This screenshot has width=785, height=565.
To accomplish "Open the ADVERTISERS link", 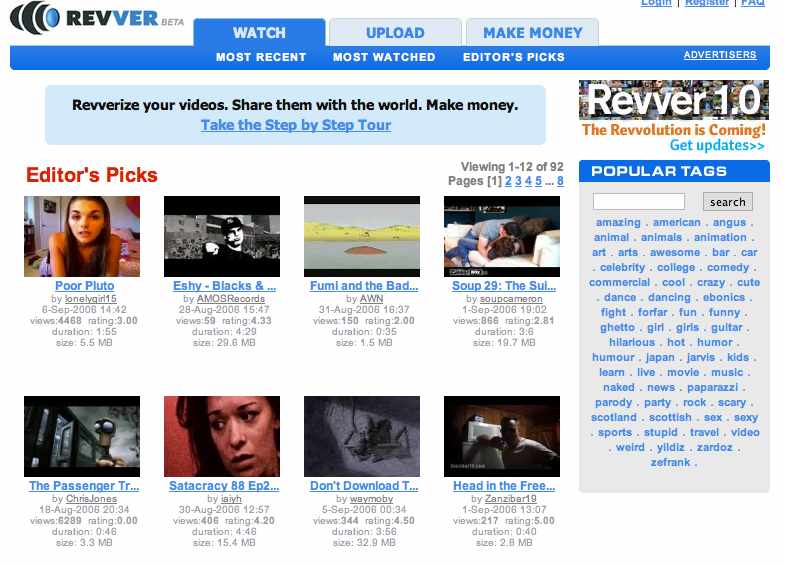I will [x=720, y=55].
